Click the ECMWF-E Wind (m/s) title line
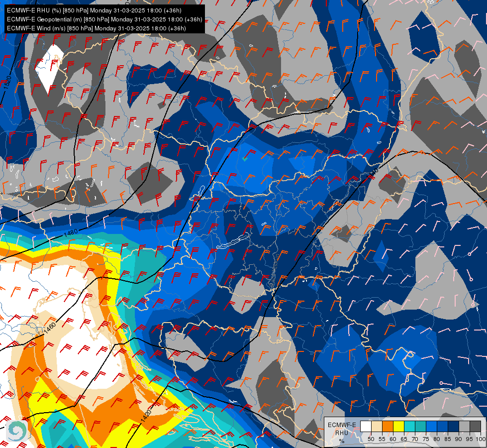 pos(97,28)
